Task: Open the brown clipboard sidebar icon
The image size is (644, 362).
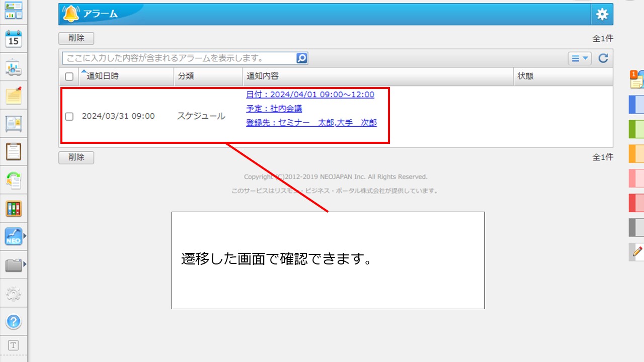Action: pyautogui.click(x=13, y=152)
